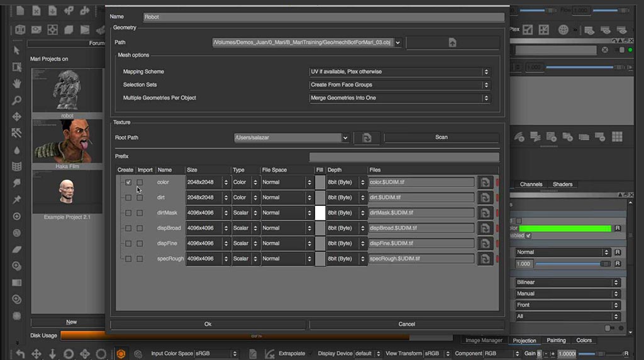The height and width of the screenshot is (360, 644).
Task: Select the arrow Select tool in left toolbar
Action: point(16,50)
